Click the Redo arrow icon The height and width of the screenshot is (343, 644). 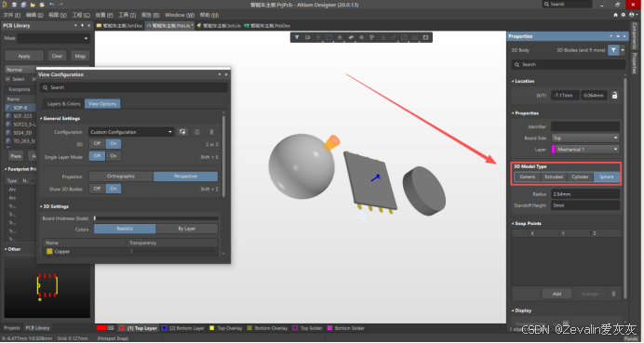point(60,5)
